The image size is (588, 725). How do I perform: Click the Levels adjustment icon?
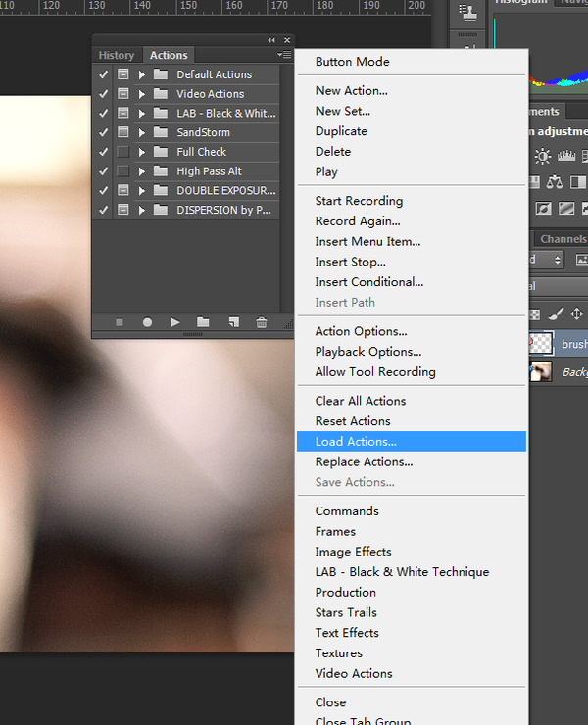tap(566, 156)
